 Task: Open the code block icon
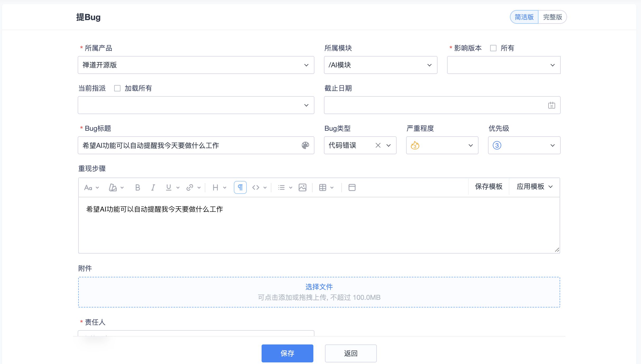256,188
